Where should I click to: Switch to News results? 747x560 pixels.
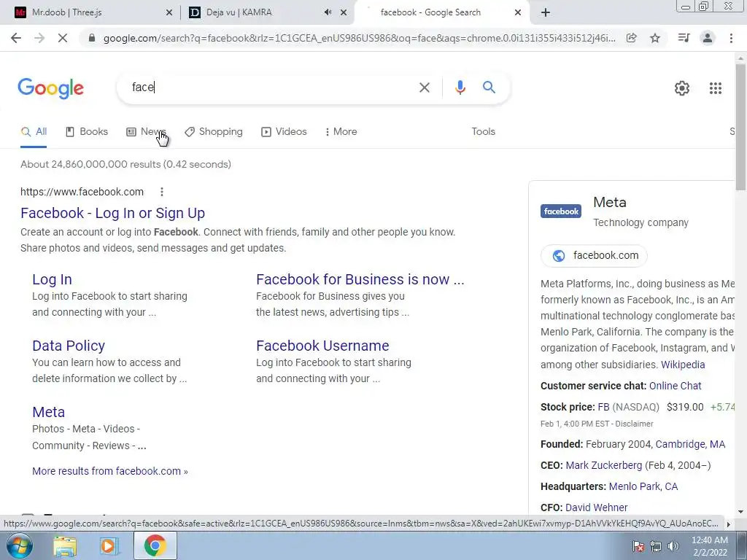146,132
